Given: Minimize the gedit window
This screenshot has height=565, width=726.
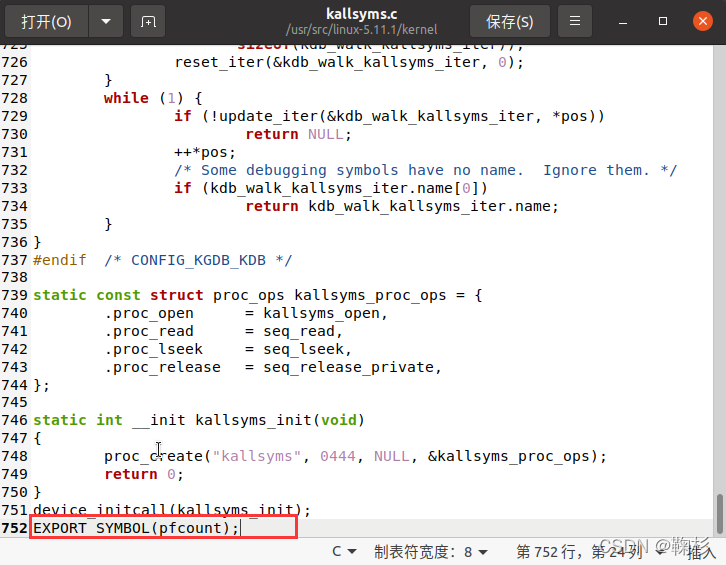Looking at the screenshot, I should coord(623,21).
